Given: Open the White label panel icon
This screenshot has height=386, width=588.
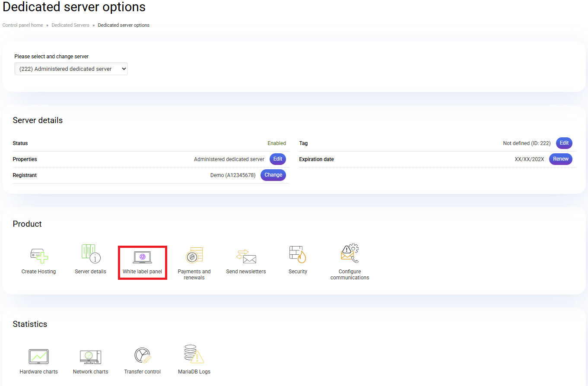Looking at the screenshot, I should coord(142,257).
